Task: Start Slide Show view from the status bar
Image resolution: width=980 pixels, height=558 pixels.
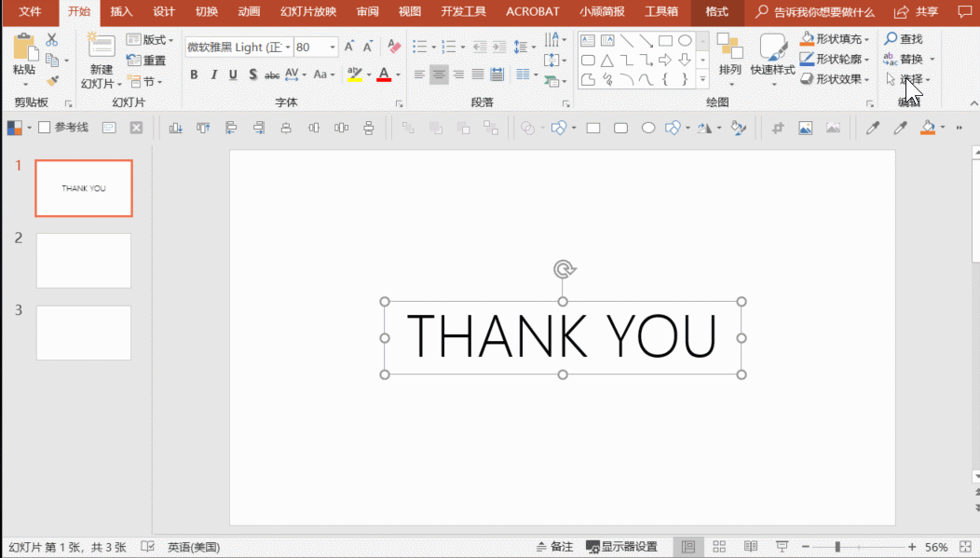Action: point(782,547)
